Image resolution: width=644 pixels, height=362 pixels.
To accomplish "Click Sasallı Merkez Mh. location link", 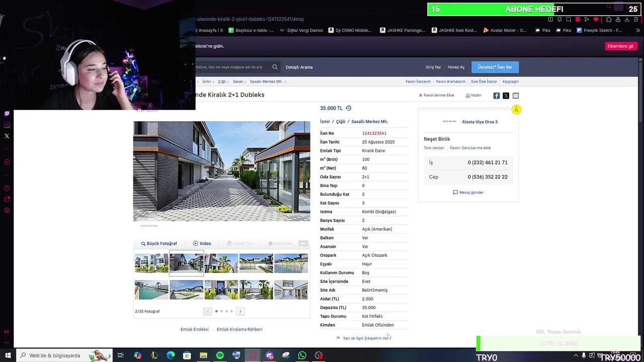I will (x=370, y=122).
